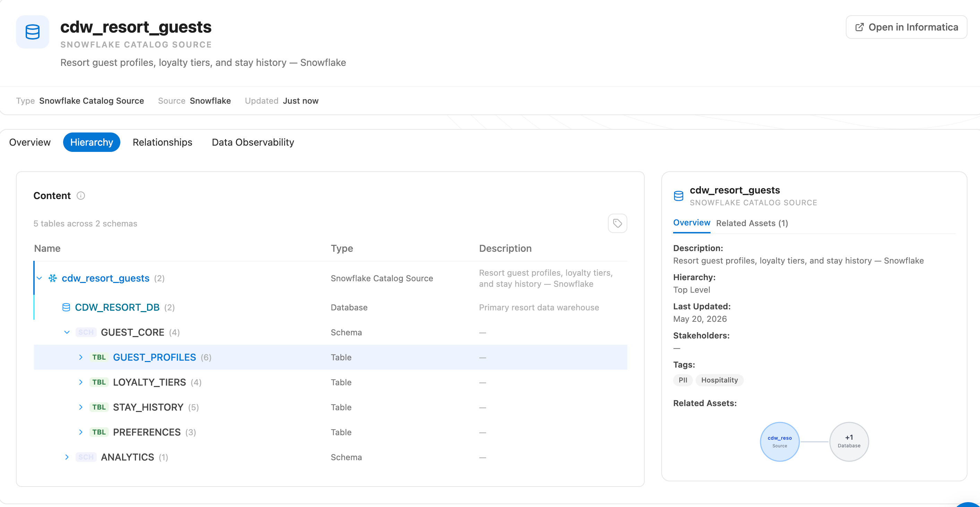Collapse the GUEST_CORE schema
The width and height of the screenshot is (980, 507).
67,332
